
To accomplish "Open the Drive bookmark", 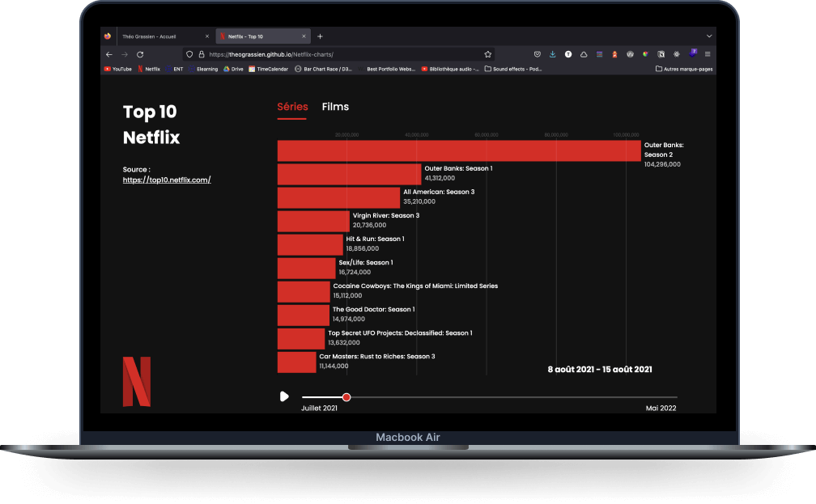I will pyautogui.click(x=233, y=69).
